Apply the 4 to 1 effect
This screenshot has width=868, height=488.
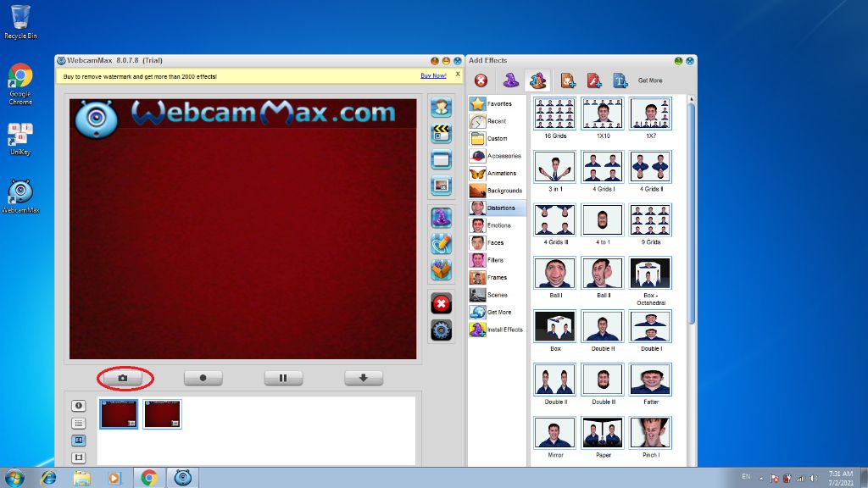click(x=603, y=219)
